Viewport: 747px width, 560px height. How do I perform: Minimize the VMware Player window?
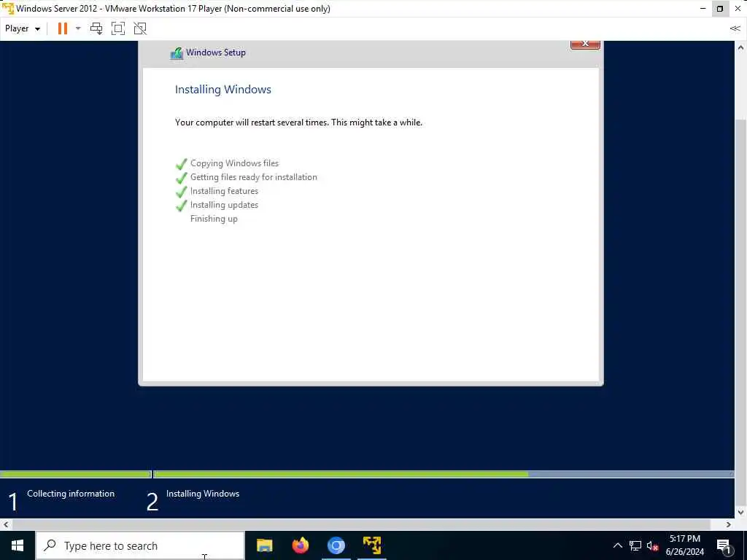click(x=703, y=9)
